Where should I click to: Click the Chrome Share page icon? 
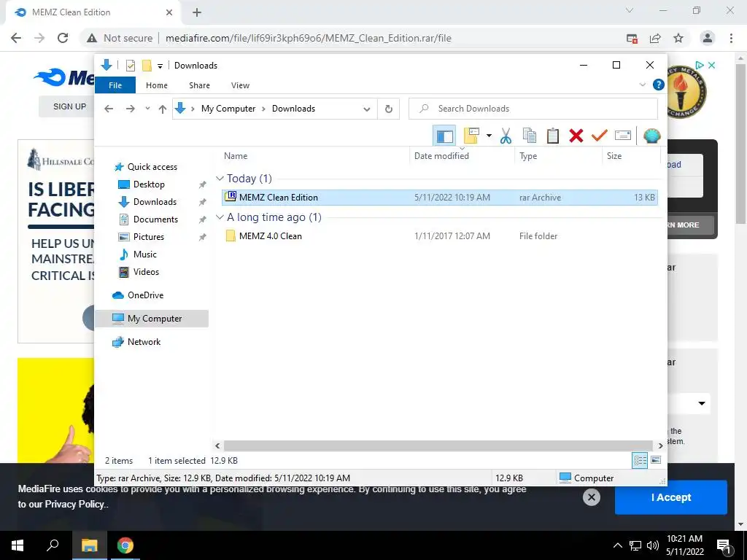(x=655, y=38)
